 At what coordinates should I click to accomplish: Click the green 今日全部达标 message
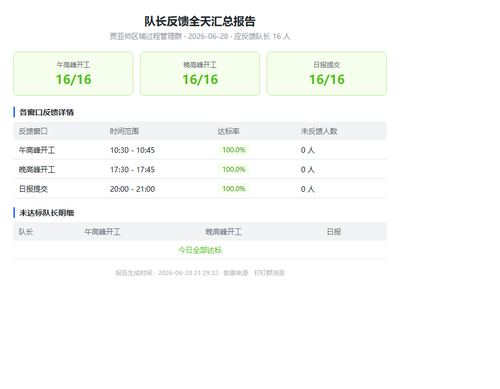point(200,250)
